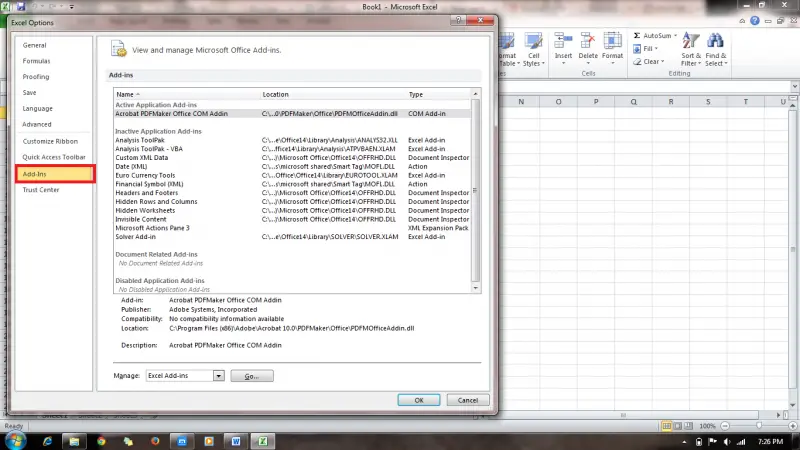Image resolution: width=800 pixels, height=450 pixels.
Task: Open the Proofing options category
Action: [x=36, y=77]
